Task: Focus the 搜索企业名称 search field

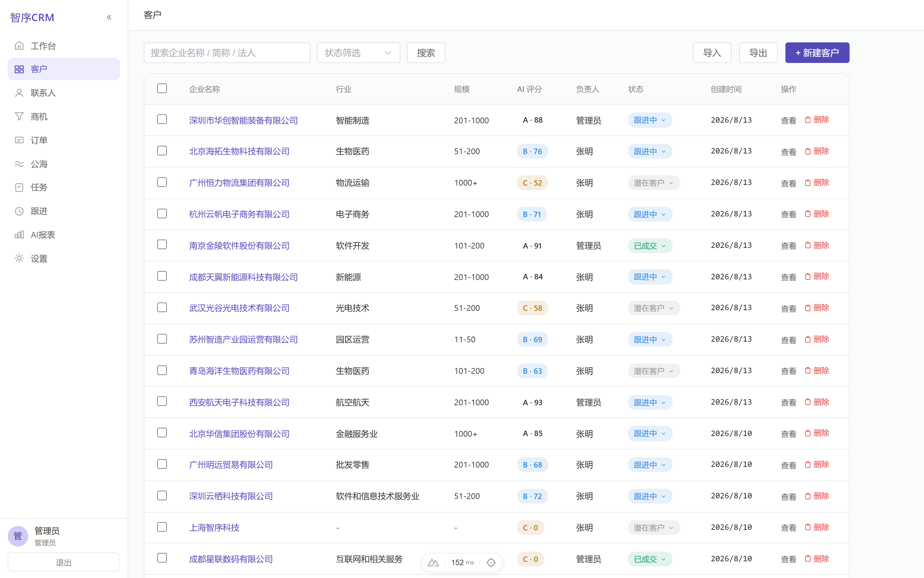Action: (227, 53)
